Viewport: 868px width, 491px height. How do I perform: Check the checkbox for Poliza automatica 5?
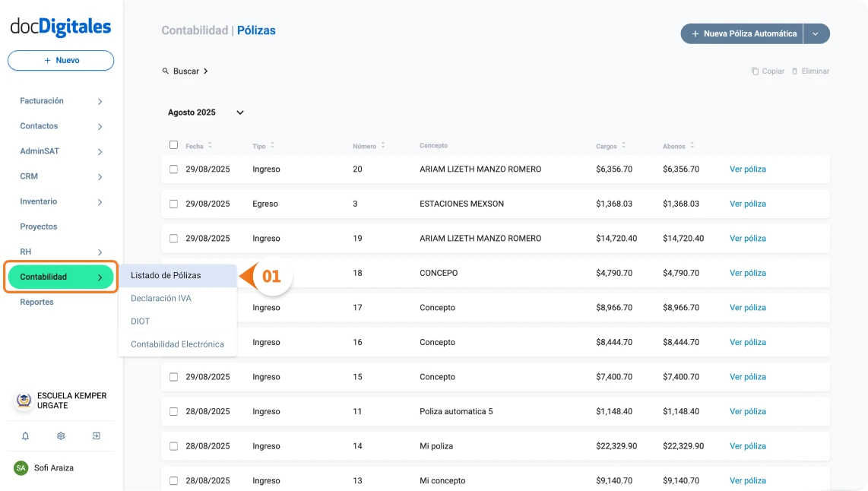173,411
